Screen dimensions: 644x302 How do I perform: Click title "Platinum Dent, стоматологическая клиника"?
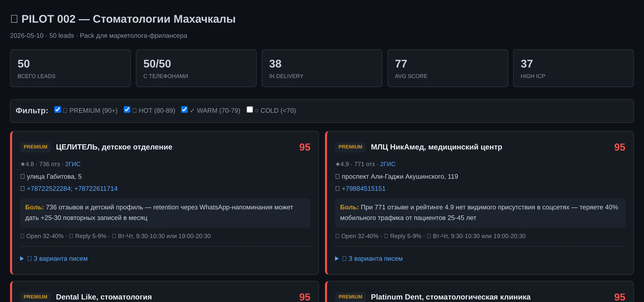tap(451, 297)
